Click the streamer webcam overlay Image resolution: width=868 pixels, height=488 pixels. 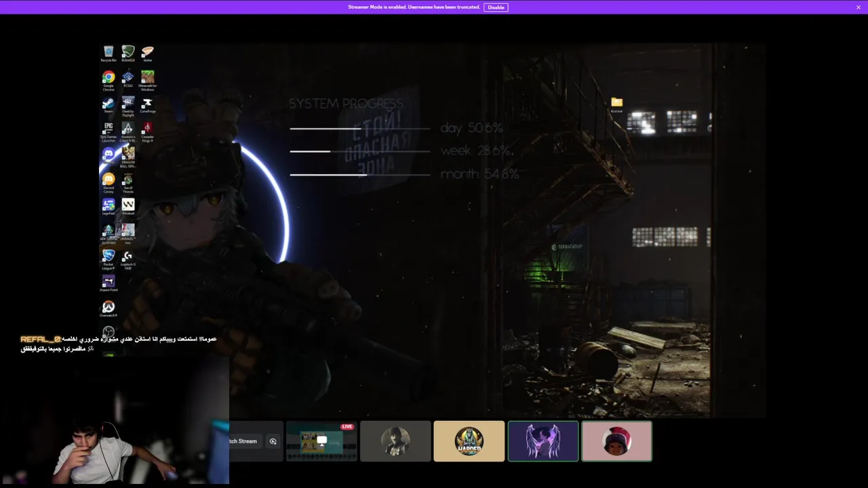tap(115, 420)
